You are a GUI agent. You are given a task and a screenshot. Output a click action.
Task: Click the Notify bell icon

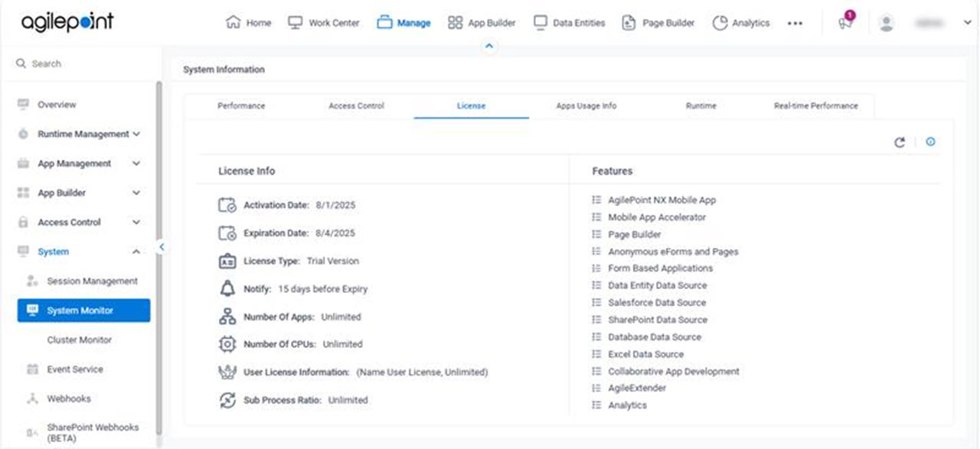point(227,289)
